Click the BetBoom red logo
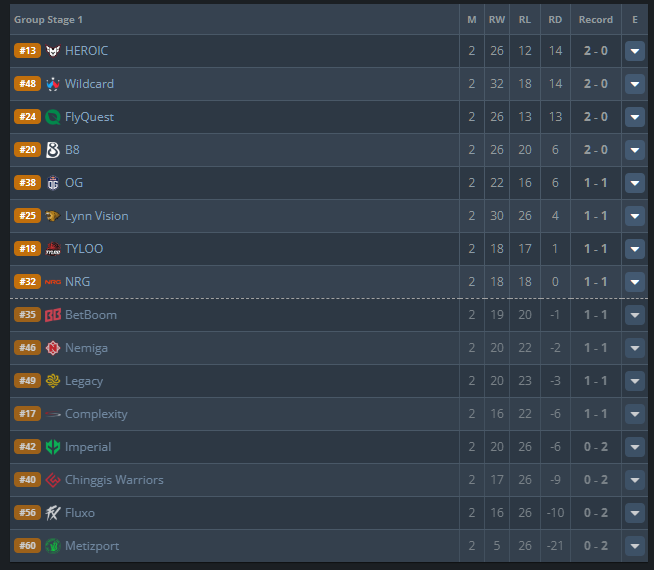The width and height of the screenshot is (654, 570). [x=53, y=315]
